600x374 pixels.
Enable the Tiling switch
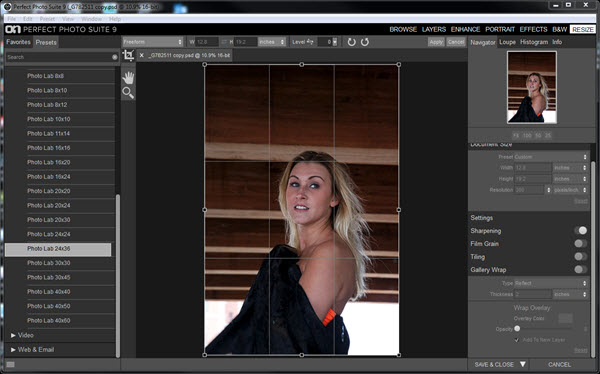[x=580, y=256]
